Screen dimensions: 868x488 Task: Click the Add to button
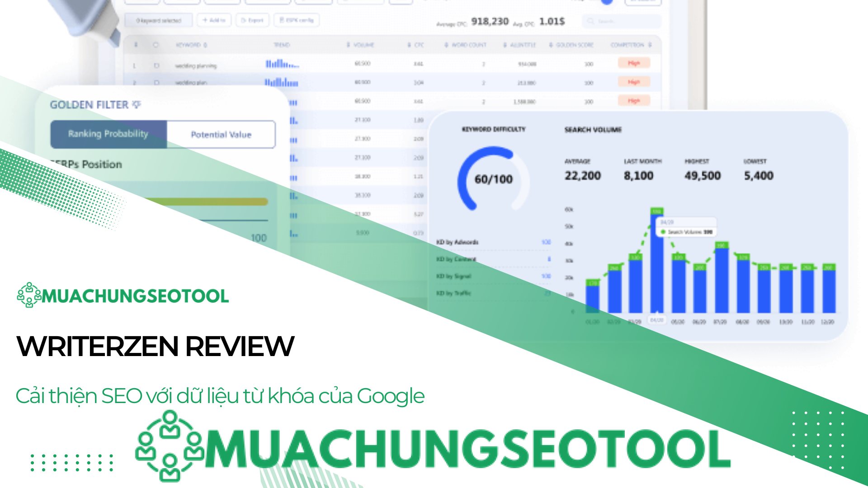214,20
